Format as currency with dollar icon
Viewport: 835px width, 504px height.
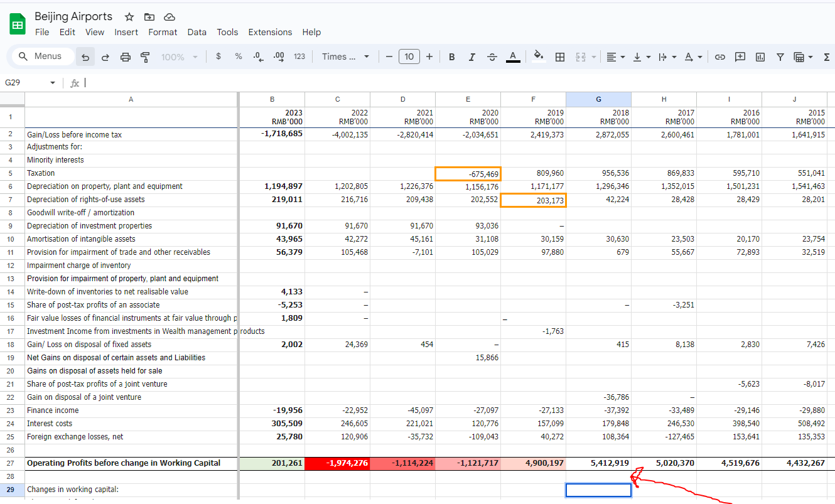218,56
